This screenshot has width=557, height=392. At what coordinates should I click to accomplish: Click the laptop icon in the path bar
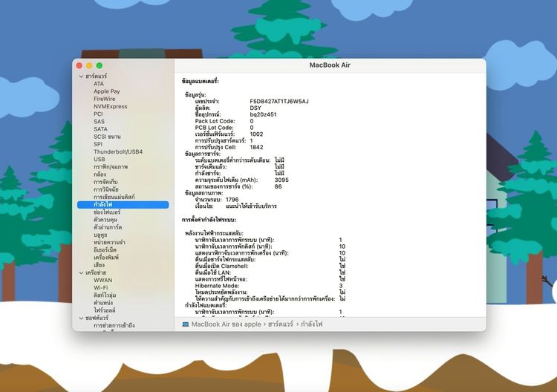pos(185,324)
